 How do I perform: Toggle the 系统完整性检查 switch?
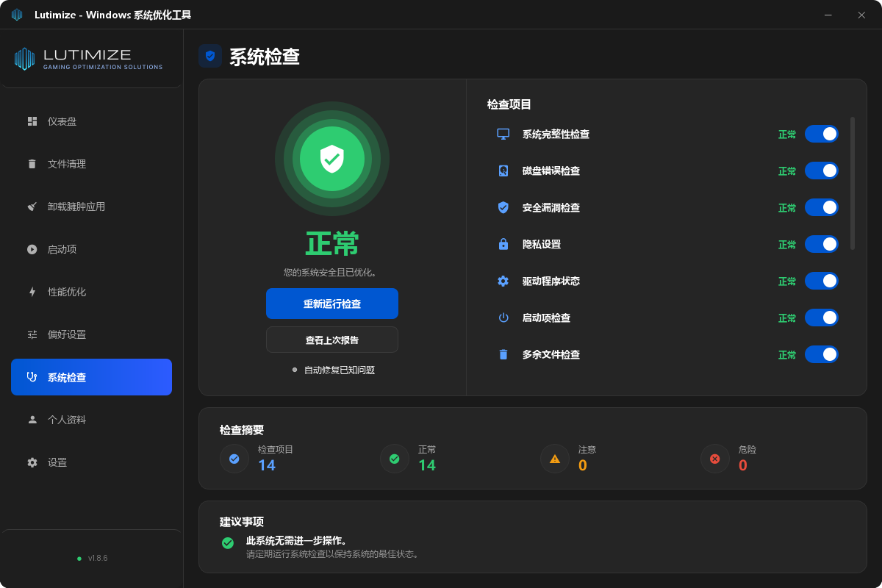click(x=822, y=134)
